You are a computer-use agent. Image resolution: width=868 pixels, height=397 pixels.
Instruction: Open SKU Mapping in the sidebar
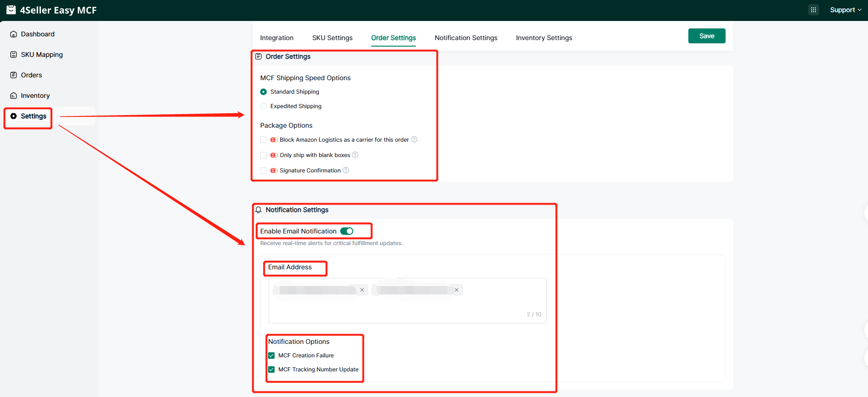coord(41,55)
